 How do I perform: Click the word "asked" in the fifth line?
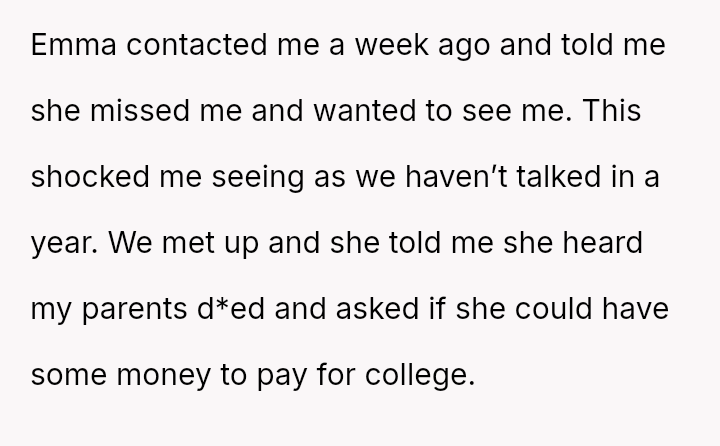(377, 308)
